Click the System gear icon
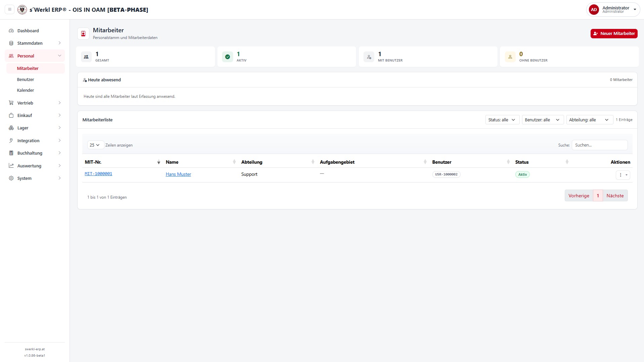This screenshot has width=644, height=362. pyautogui.click(x=11, y=178)
